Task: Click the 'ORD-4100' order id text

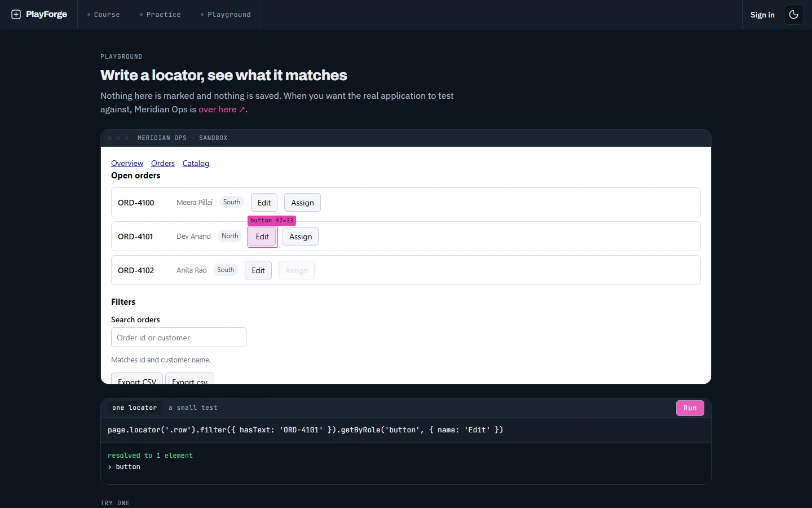Action: tap(136, 203)
